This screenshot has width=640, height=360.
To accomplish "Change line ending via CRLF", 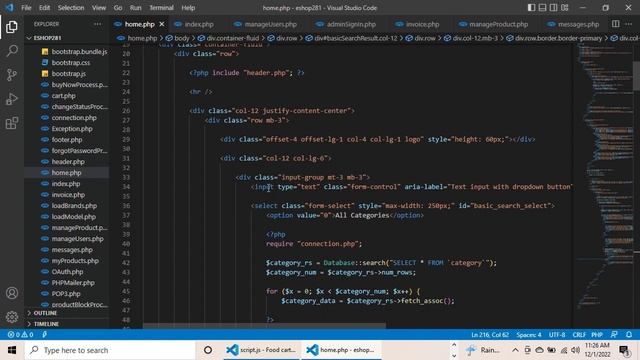I will (x=579, y=335).
